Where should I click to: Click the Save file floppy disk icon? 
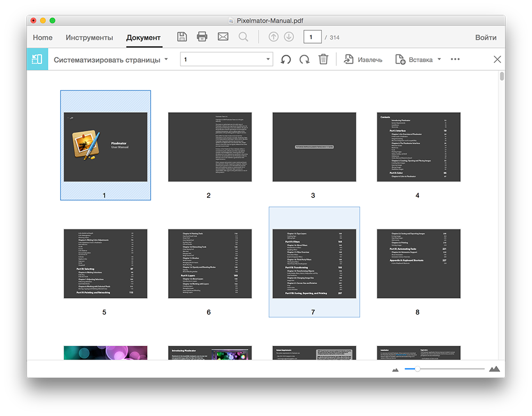pos(182,37)
